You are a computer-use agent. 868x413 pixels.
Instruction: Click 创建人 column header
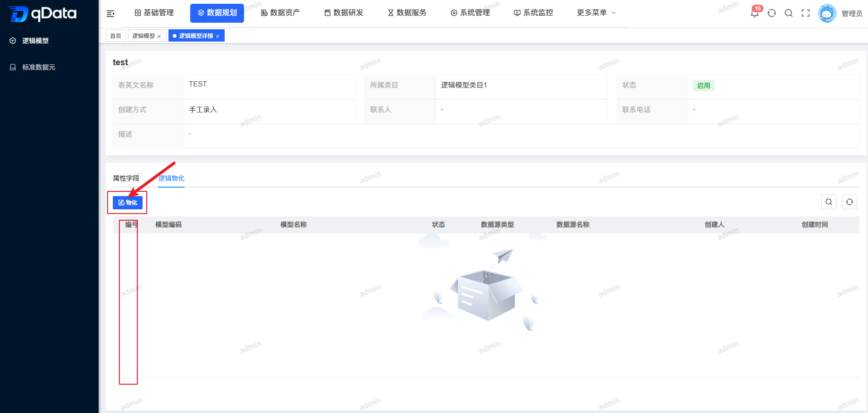click(x=715, y=225)
